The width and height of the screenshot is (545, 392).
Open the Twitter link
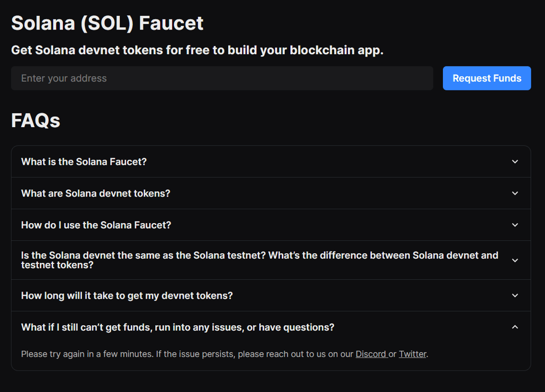pyautogui.click(x=412, y=354)
